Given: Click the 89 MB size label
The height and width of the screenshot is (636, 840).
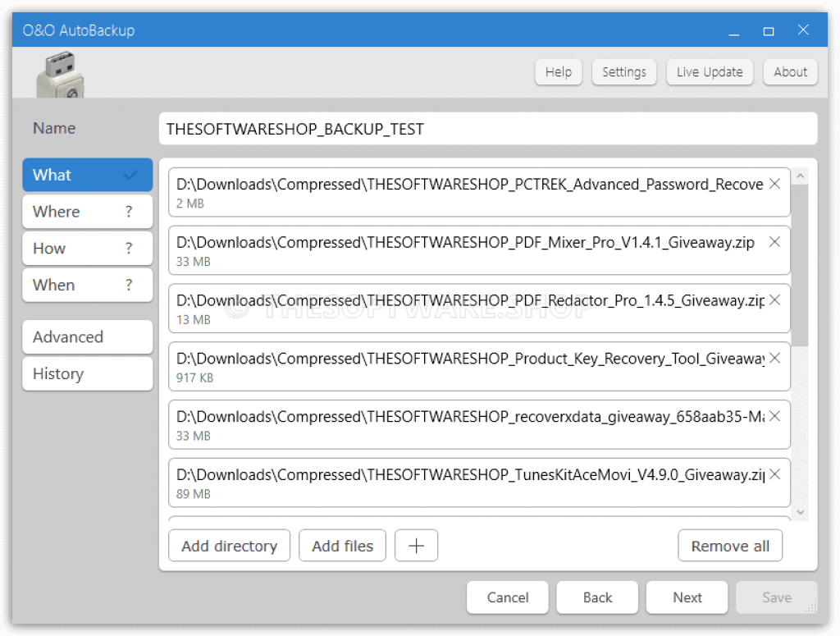Looking at the screenshot, I should click(x=193, y=494).
